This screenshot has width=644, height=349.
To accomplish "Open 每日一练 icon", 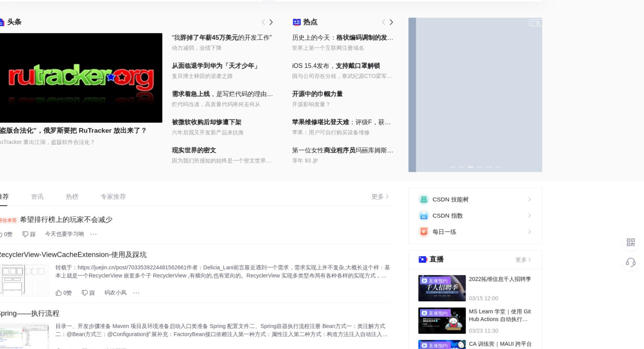I will [424, 232].
